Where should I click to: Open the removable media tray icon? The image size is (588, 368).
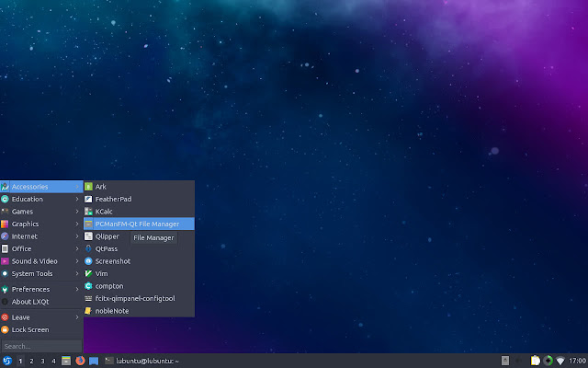505,361
